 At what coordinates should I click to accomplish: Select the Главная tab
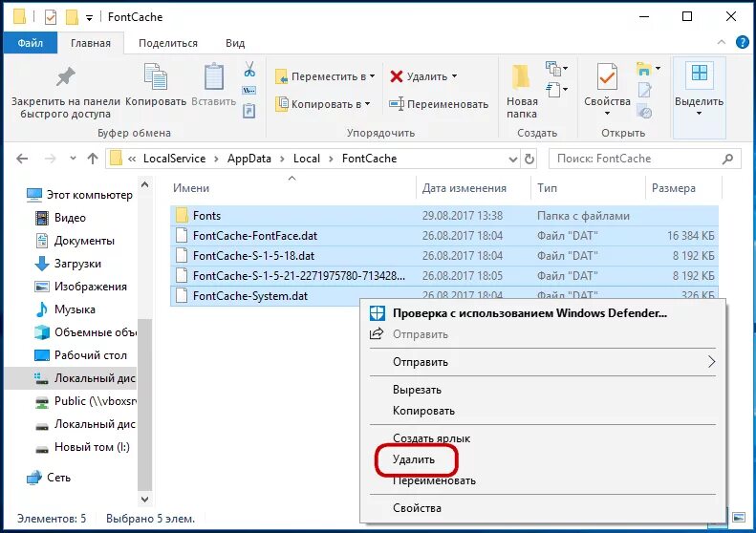click(x=91, y=43)
